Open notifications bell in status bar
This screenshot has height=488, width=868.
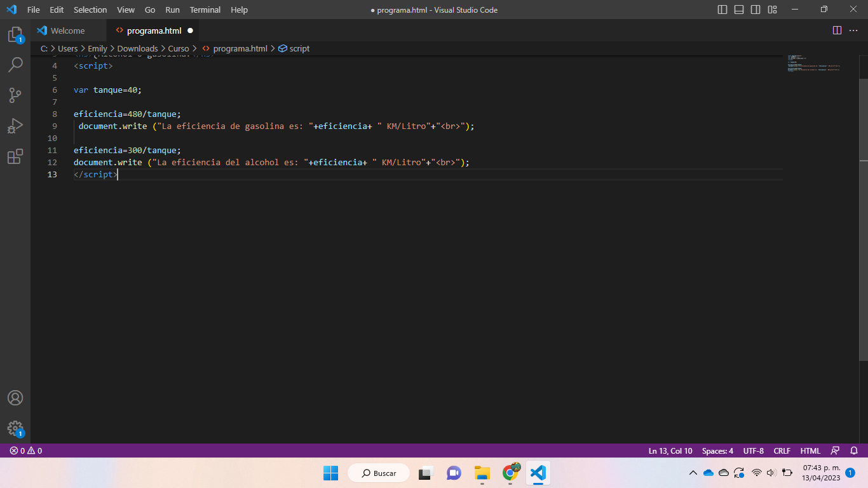(854, 451)
